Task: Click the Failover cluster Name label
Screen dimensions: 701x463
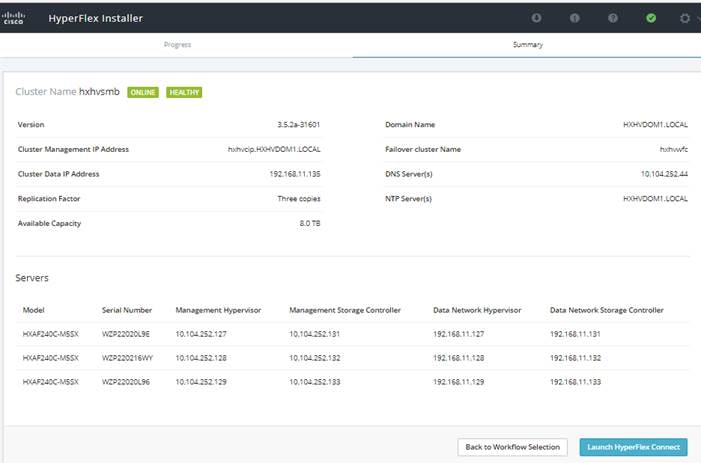Action: click(423, 149)
